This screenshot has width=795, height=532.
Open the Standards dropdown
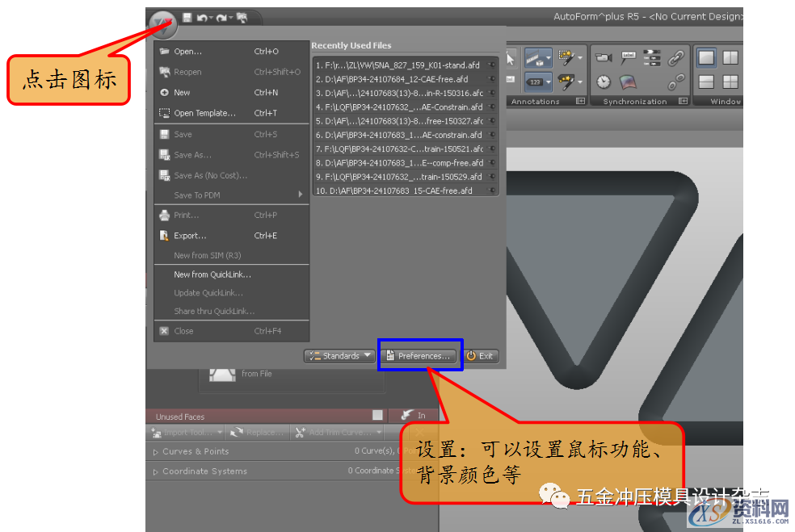[339, 355]
